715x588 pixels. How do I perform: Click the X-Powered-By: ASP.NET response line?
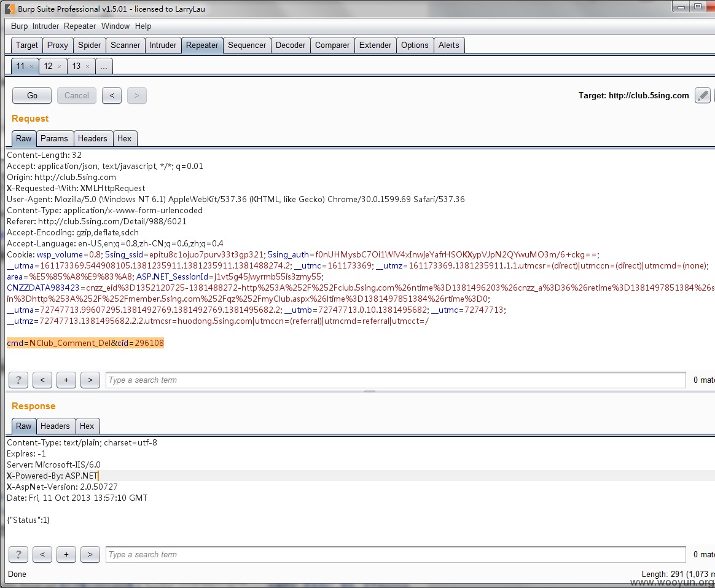coord(52,476)
